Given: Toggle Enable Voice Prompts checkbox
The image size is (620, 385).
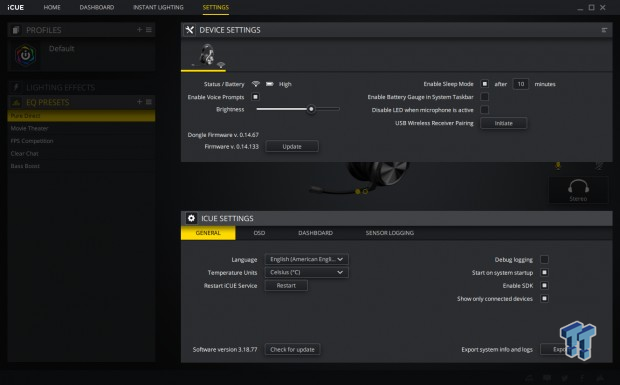Looking at the screenshot, I should (x=255, y=97).
